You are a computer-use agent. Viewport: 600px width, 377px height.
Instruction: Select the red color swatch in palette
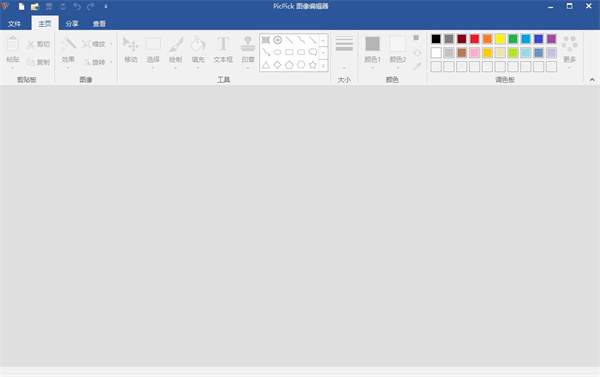pos(474,39)
